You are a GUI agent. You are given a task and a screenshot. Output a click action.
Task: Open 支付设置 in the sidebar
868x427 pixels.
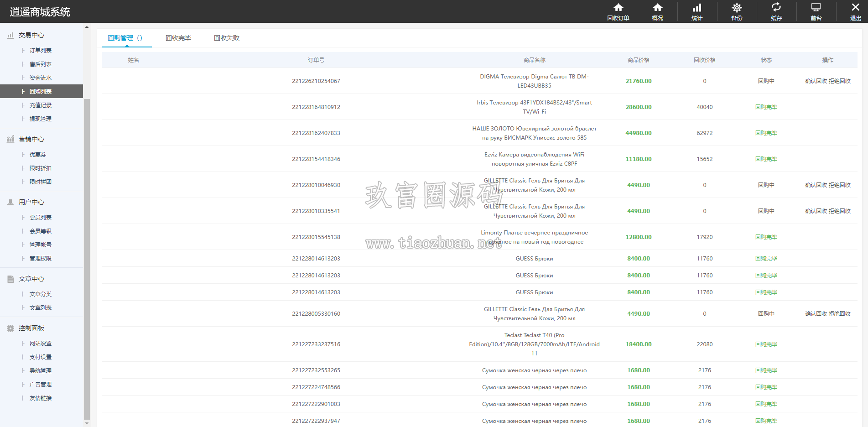[x=41, y=357]
